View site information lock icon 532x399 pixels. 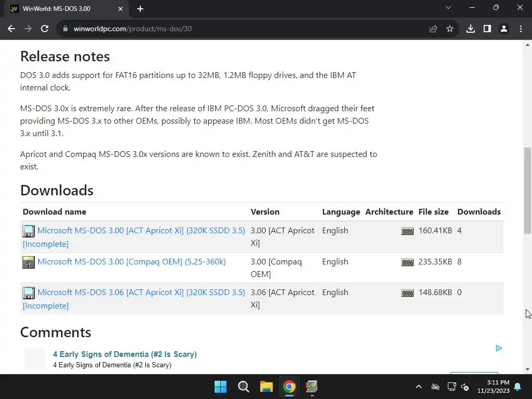(65, 29)
